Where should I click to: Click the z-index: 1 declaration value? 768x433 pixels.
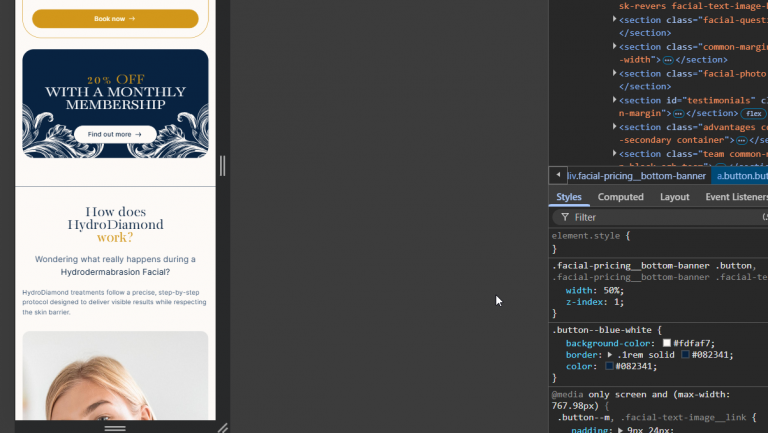click(618, 302)
